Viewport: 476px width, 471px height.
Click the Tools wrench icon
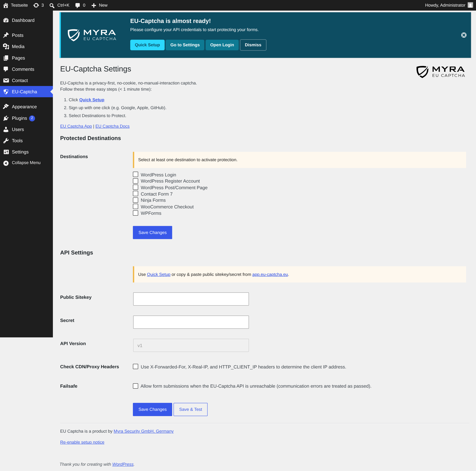(x=6, y=141)
